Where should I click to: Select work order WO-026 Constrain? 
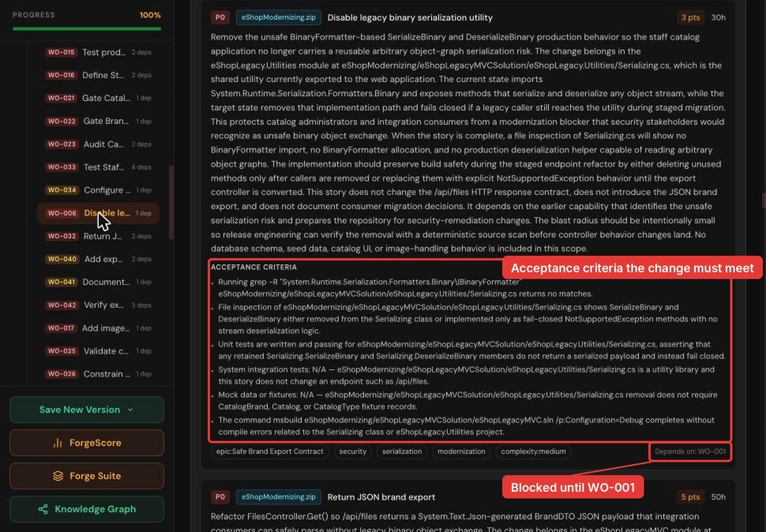(x=98, y=374)
